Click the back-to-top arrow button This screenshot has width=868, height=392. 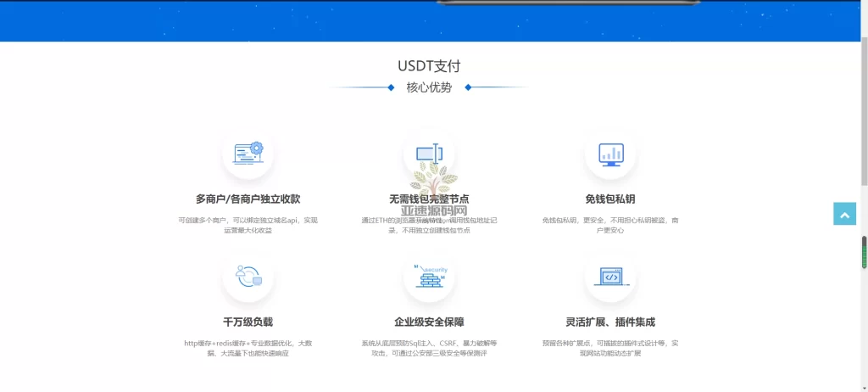coord(845,214)
